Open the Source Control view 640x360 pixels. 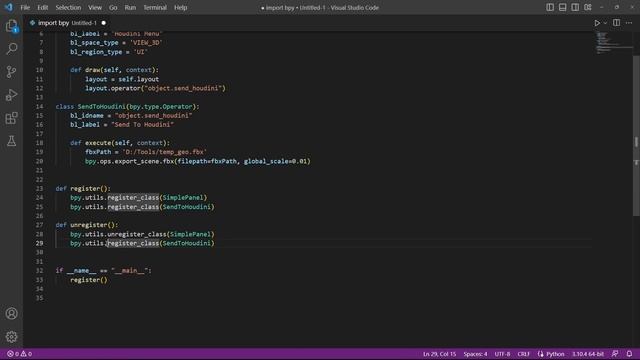(11, 72)
